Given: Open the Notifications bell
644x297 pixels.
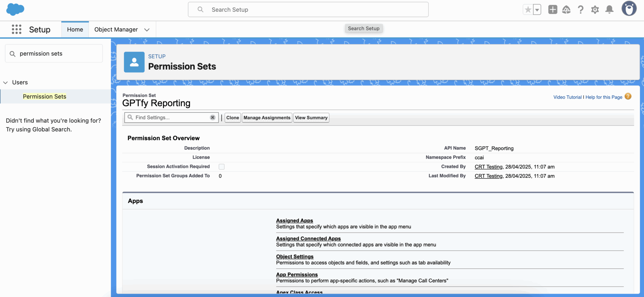Looking at the screenshot, I should 609,10.
